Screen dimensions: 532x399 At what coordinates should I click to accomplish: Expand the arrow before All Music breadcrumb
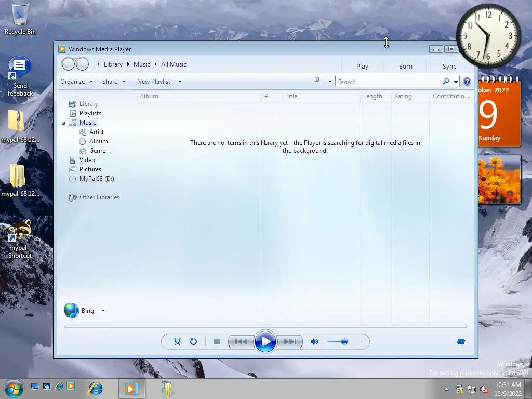(x=156, y=64)
